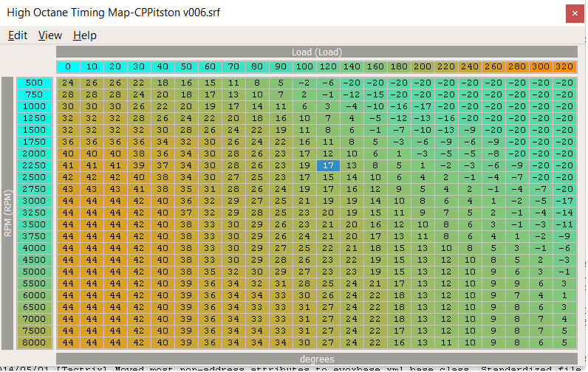Click the 8000 RPM row header
Viewport: 588px width, 372px height.
[x=35, y=342]
